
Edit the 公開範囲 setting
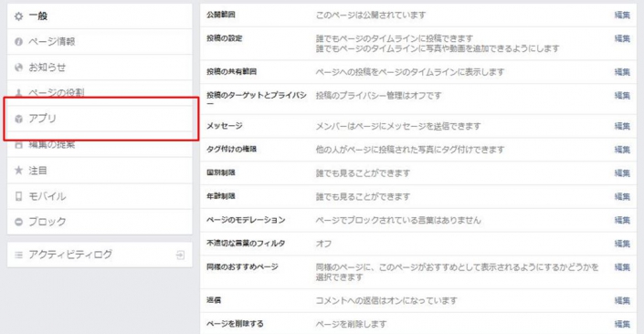coord(622,16)
